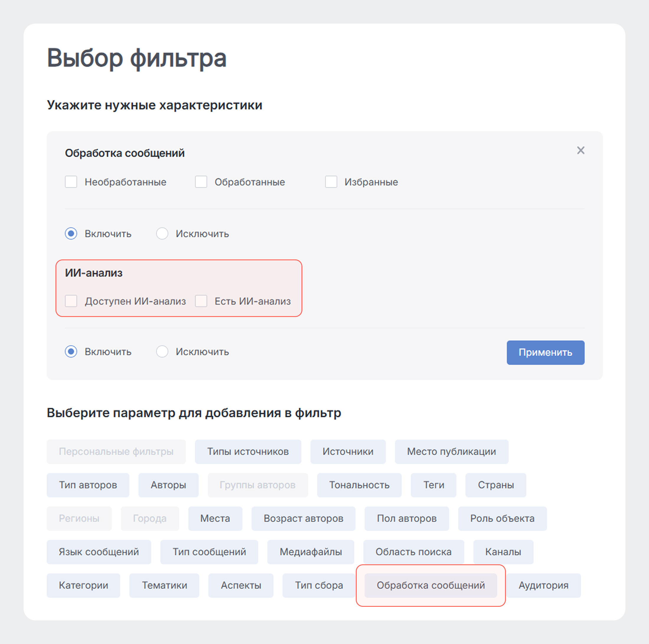Viewport: 649px width, 644px height.
Task: Pick the Страны filter parameter
Action: pyautogui.click(x=496, y=485)
